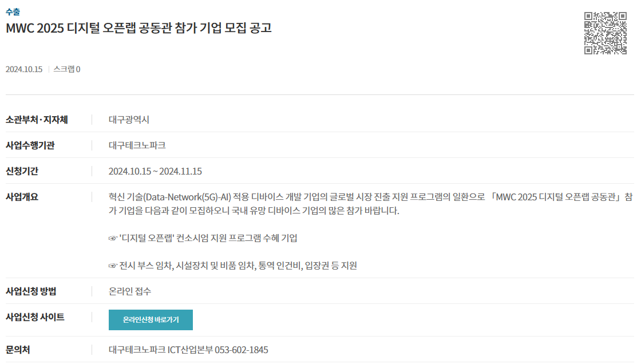Click the QR code image
This screenshot has width=637, height=364.
coord(606,33)
